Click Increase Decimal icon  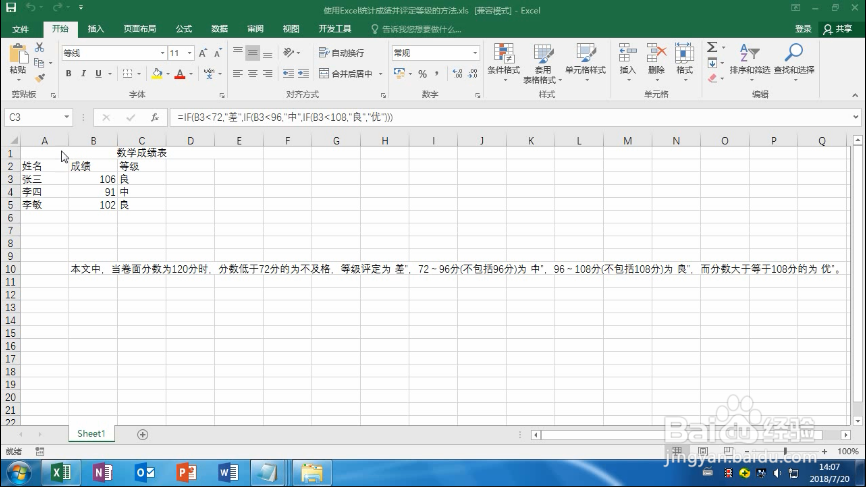point(457,73)
